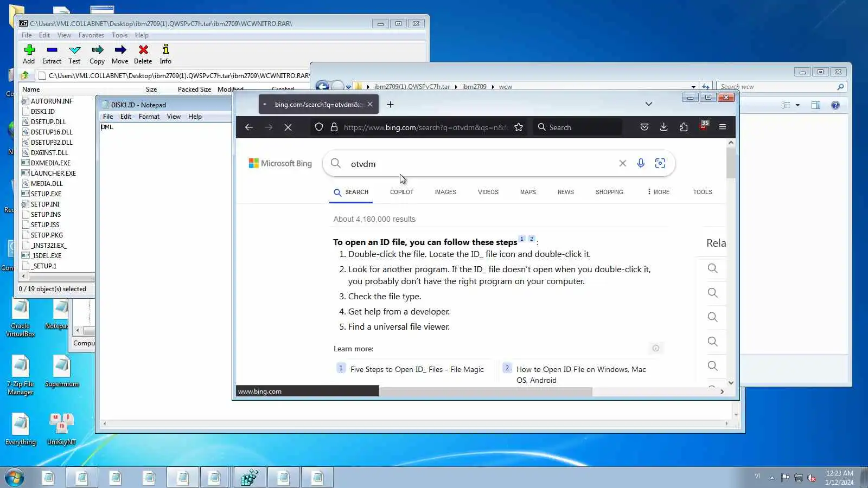This screenshot has width=868, height=488.
Task: Open the Notepad View menu
Action: [174, 117]
